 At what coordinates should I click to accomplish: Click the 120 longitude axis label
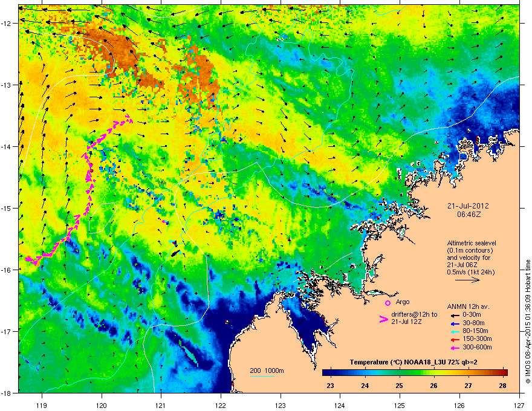pyautogui.click(x=102, y=405)
